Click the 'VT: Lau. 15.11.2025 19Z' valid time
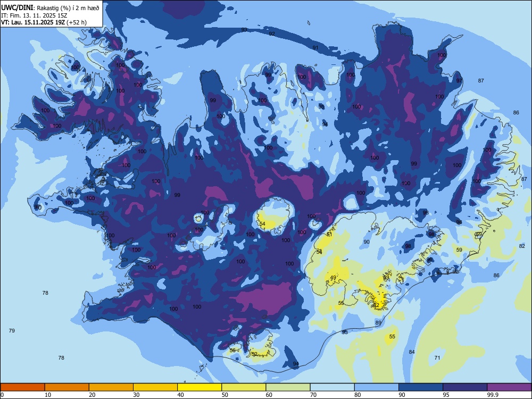This screenshot has height=399, width=532. tap(33, 22)
